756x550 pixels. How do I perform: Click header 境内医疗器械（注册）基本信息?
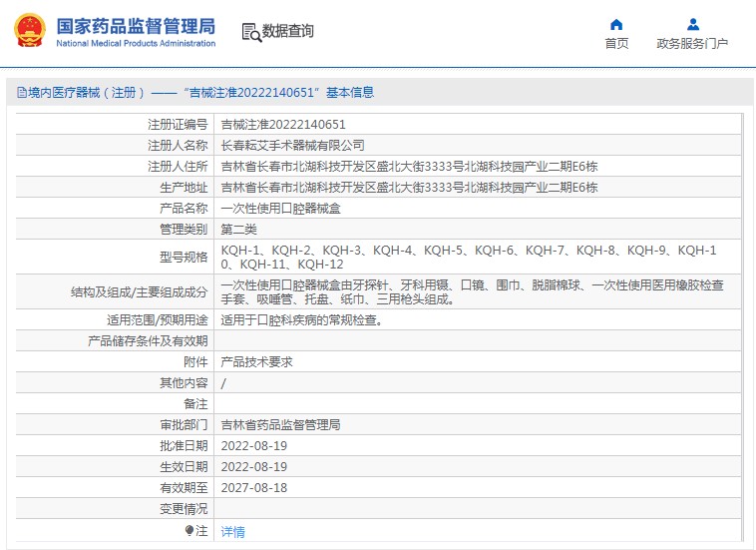click(195, 92)
